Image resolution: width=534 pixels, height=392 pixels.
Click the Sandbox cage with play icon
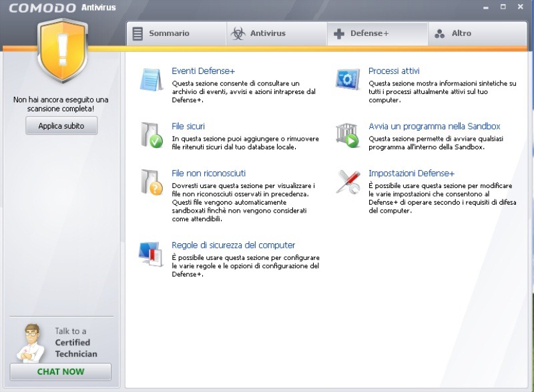click(347, 135)
